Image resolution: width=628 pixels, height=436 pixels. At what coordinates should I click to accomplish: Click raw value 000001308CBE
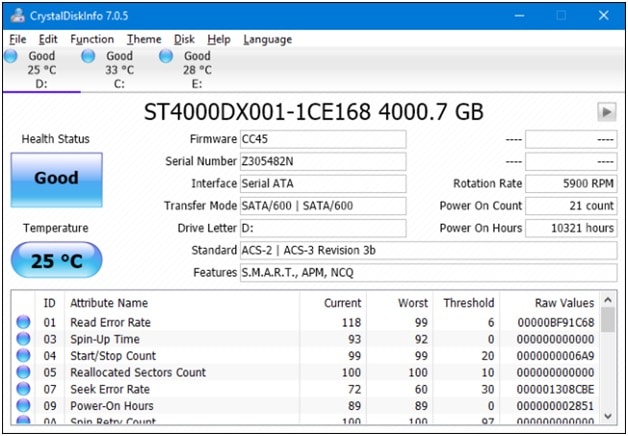556,389
